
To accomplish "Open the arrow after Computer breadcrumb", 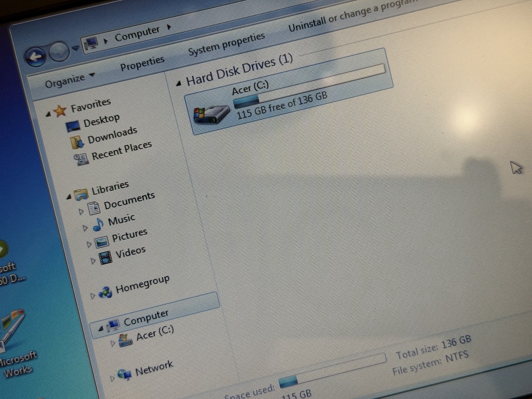I will (x=169, y=27).
